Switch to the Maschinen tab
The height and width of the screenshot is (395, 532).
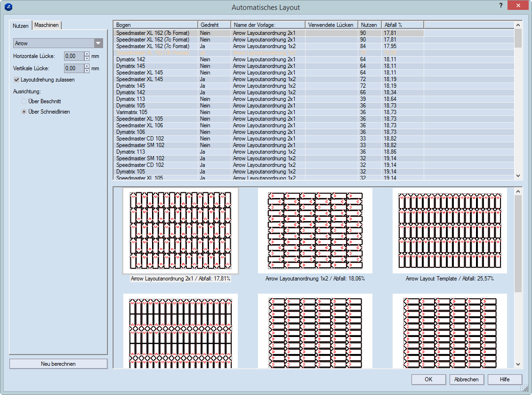pos(47,25)
